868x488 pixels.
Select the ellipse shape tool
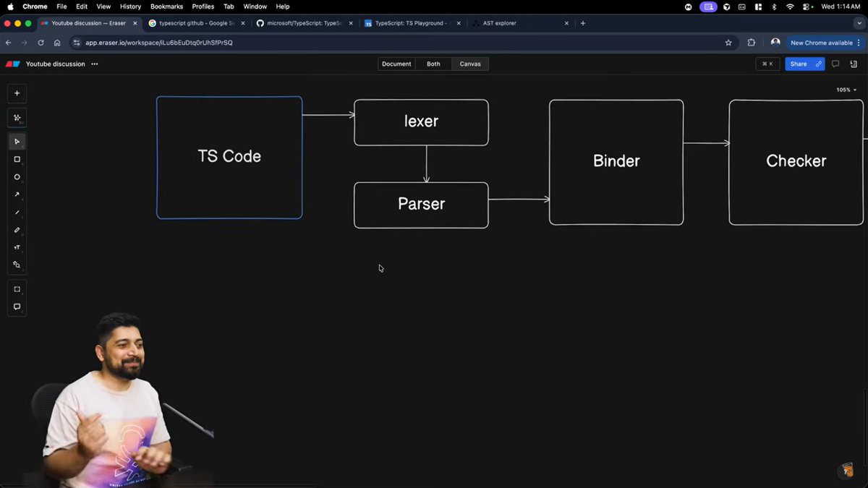coord(17,176)
